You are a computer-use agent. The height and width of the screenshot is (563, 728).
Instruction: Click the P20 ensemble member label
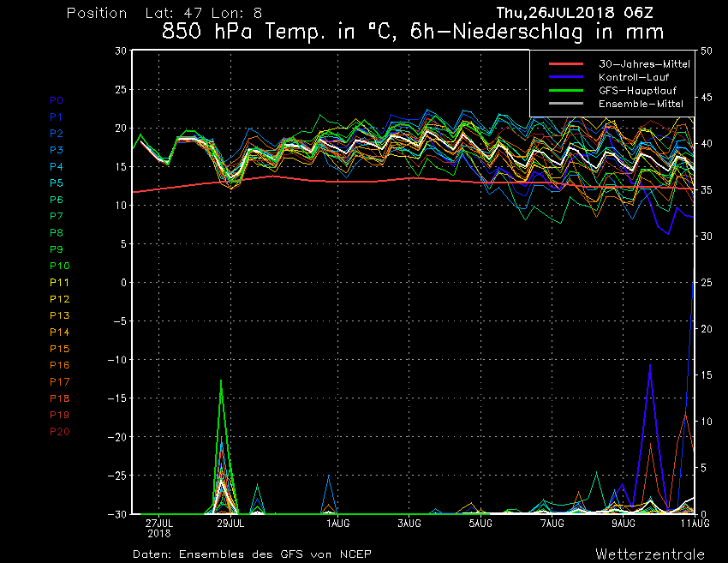(59, 432)
